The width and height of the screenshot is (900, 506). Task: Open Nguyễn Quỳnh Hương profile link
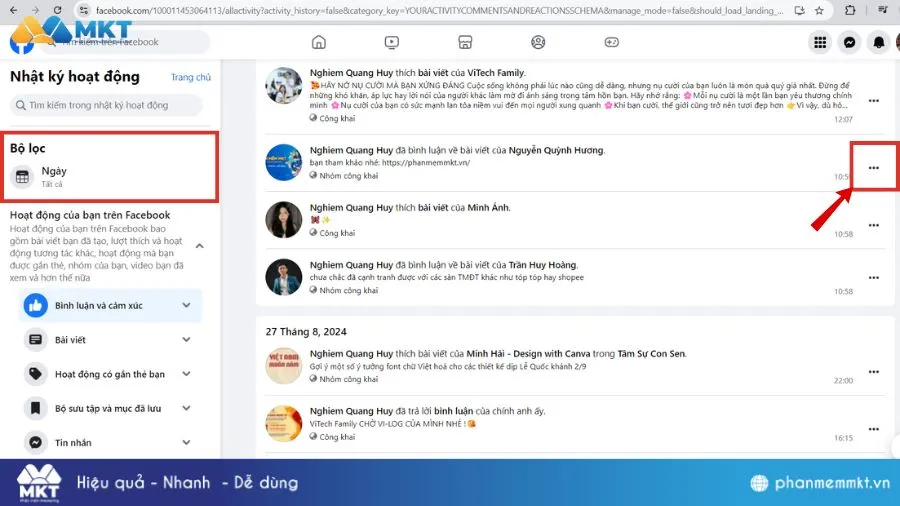tap(556, 150)
